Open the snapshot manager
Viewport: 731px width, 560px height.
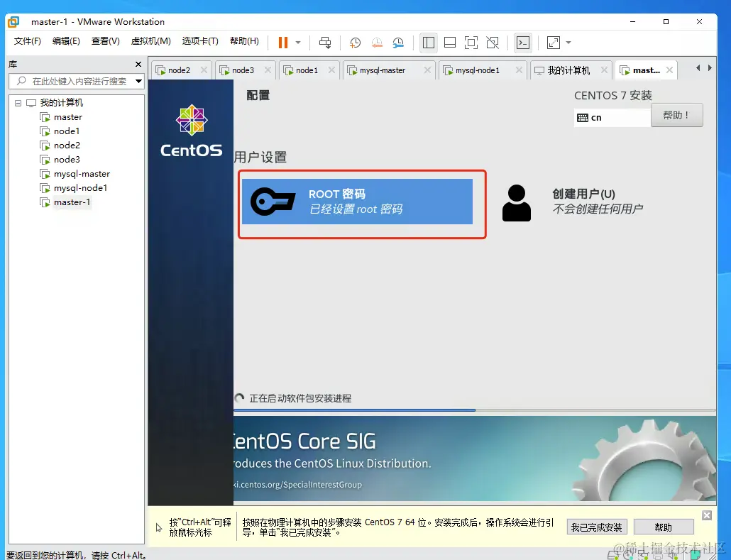(398, 43)
